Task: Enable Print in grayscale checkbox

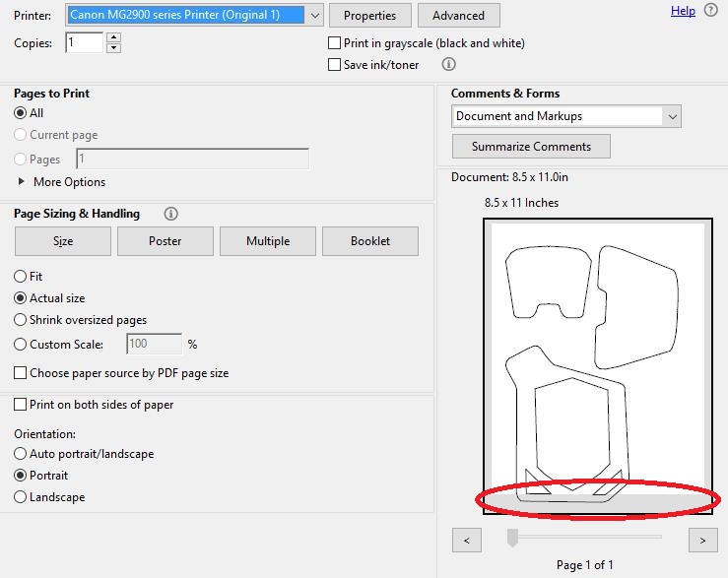Action: point(335,43)
